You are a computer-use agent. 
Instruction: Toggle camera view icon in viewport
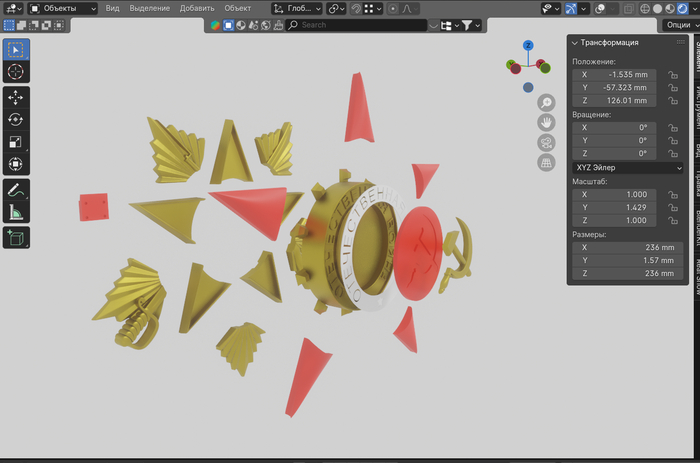pos(546,142)
